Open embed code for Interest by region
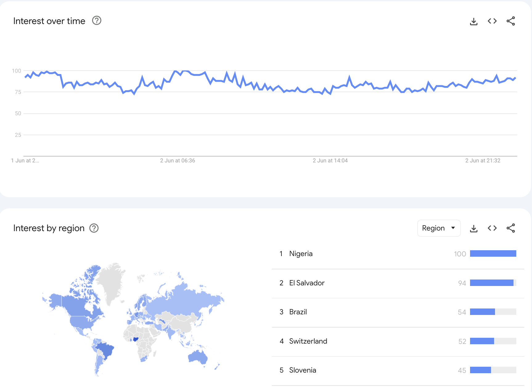Viewport: 532px width, 392px height. [492, 228]
